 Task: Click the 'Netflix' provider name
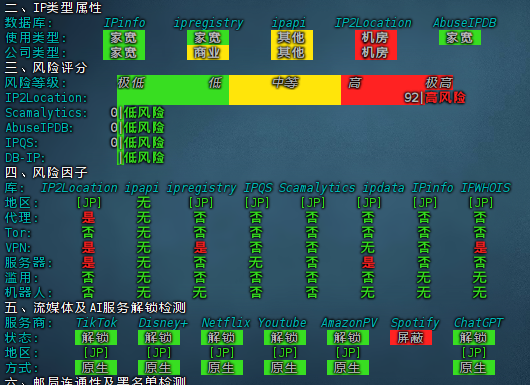point(226,322)
